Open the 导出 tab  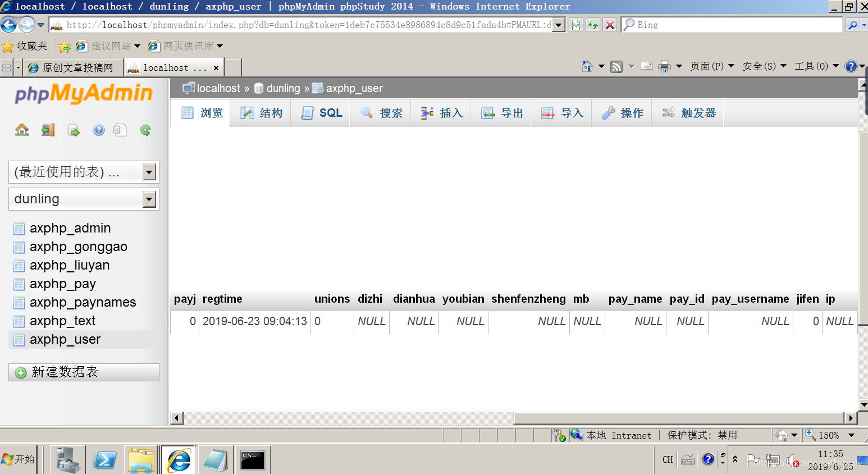click(x=501, y=113)
